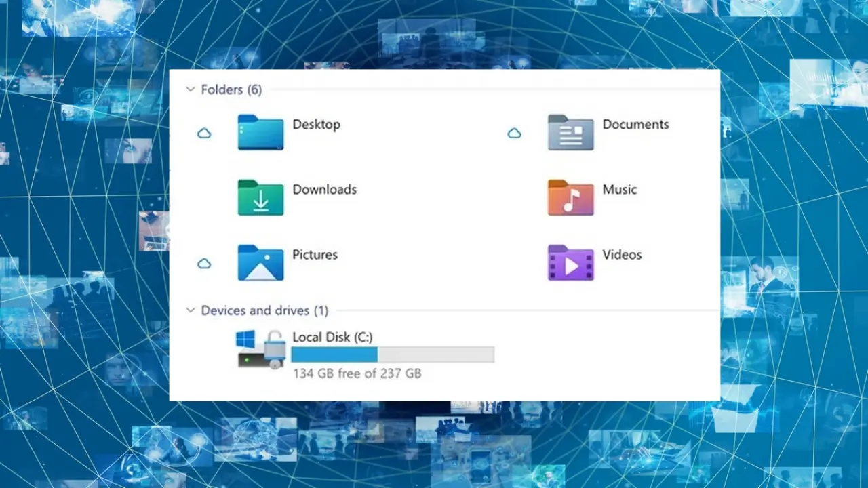Open the Documents folder icon
The width and height of the screenshot is (868, 488).
pos(570,132)
